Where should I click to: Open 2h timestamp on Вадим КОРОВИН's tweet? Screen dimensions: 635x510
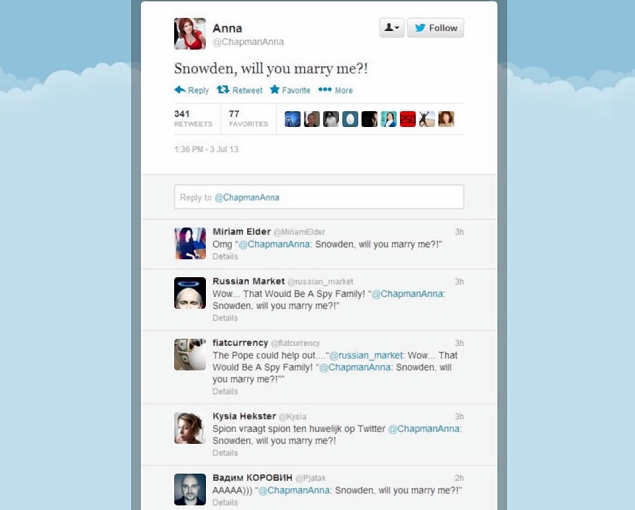tap(459, 478)
